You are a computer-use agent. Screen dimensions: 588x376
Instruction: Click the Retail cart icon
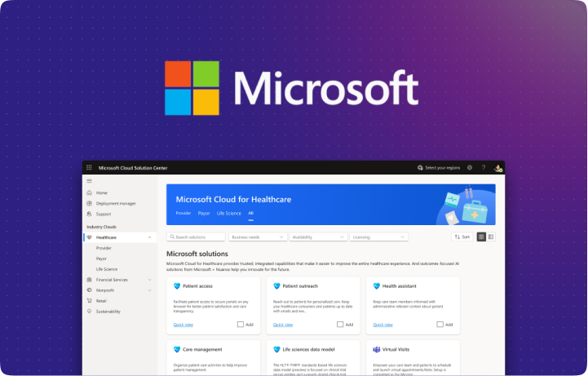pos(89,301)
